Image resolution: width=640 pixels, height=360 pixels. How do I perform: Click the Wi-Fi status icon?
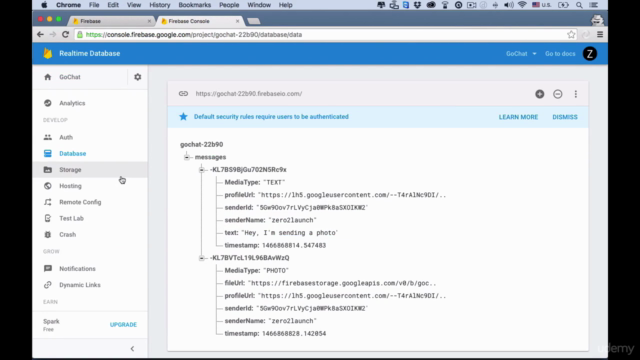click(522, 5)
